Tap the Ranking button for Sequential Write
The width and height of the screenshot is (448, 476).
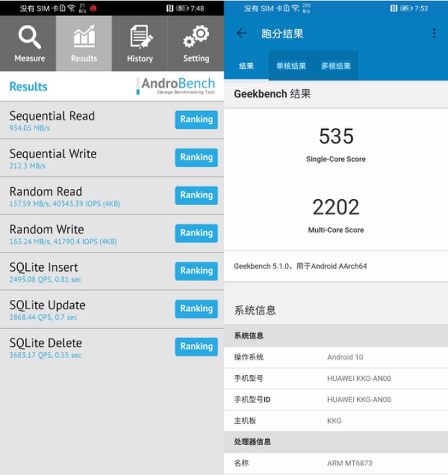point(196,157)
